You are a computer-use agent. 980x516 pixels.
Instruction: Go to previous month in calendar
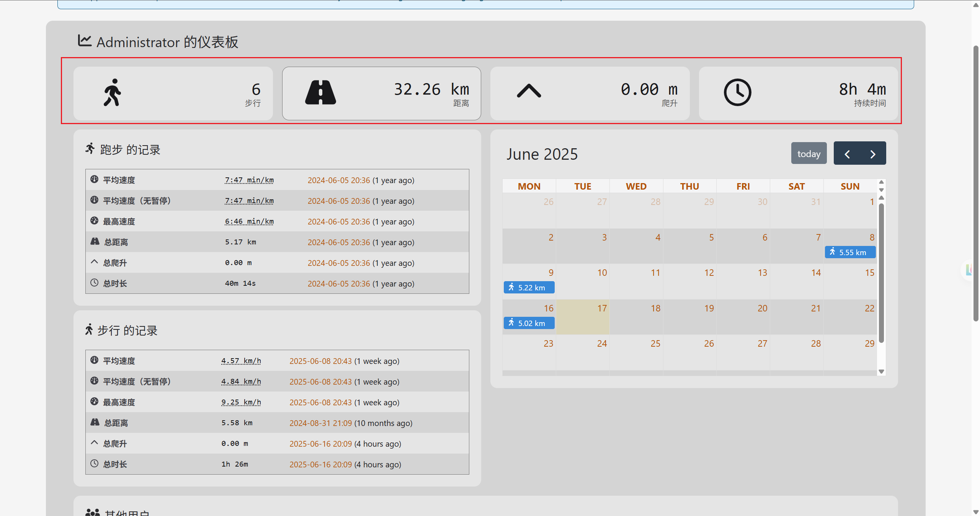(x=847, y=154)
